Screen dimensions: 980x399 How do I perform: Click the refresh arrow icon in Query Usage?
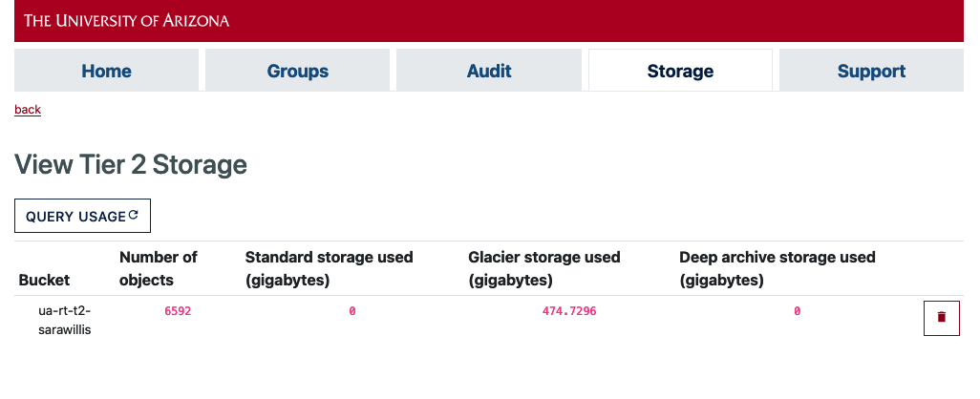(133, 216)
